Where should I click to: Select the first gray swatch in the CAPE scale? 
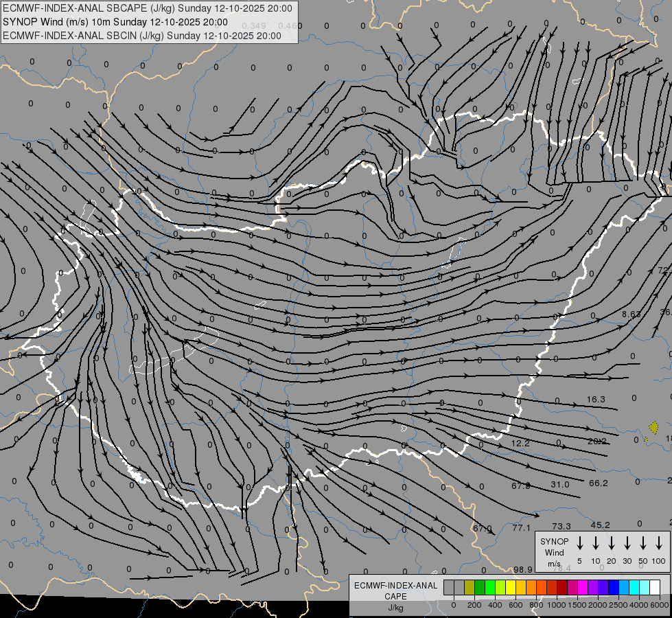click(449, 587)
